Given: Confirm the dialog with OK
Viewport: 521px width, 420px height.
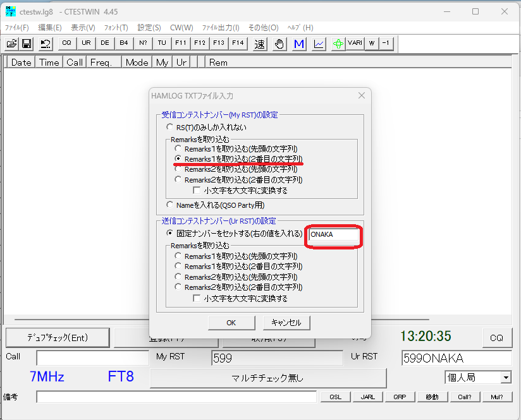Looking at the screenshot, I should (x=231, y=323).
